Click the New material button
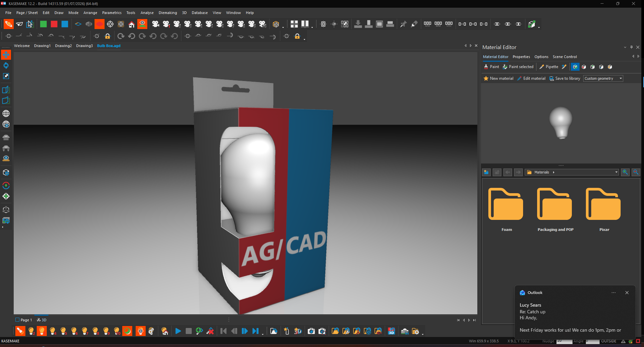Viewport: 644px width, 347px height. 498,78
